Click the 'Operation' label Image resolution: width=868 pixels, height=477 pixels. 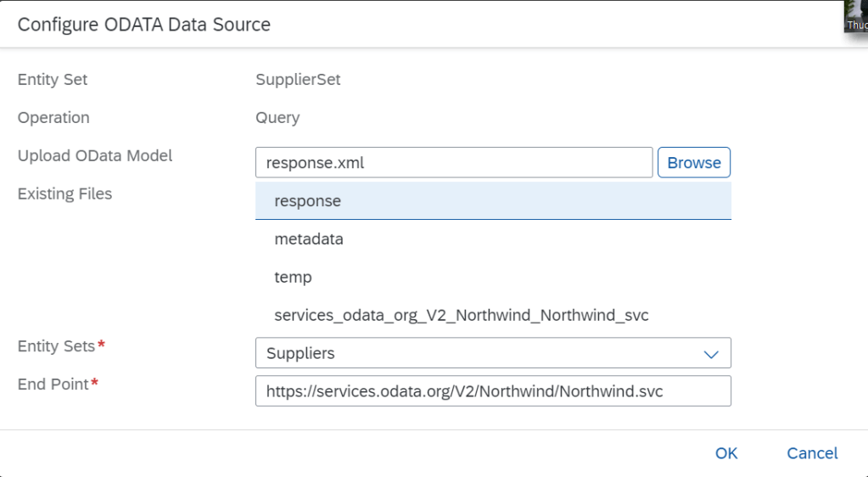coord(53,118)
